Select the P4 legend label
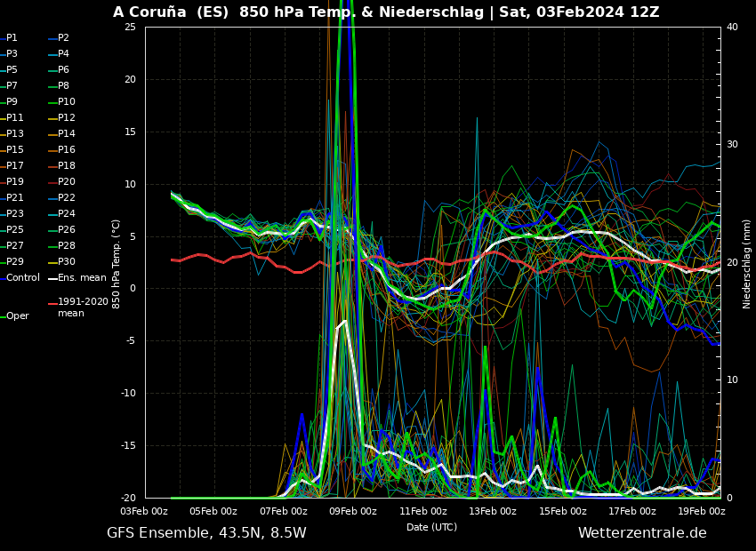This screenshot has height=551, width=756. point(64,53)
